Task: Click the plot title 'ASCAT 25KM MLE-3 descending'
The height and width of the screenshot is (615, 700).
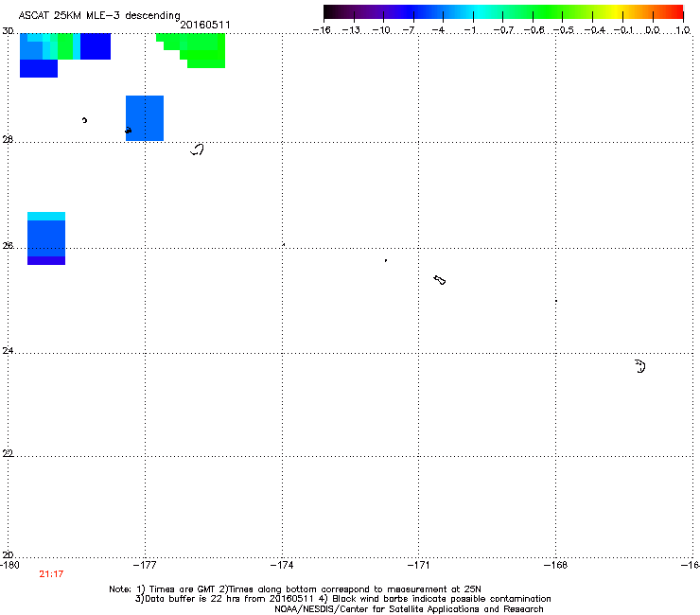Action: coord(99,15)
